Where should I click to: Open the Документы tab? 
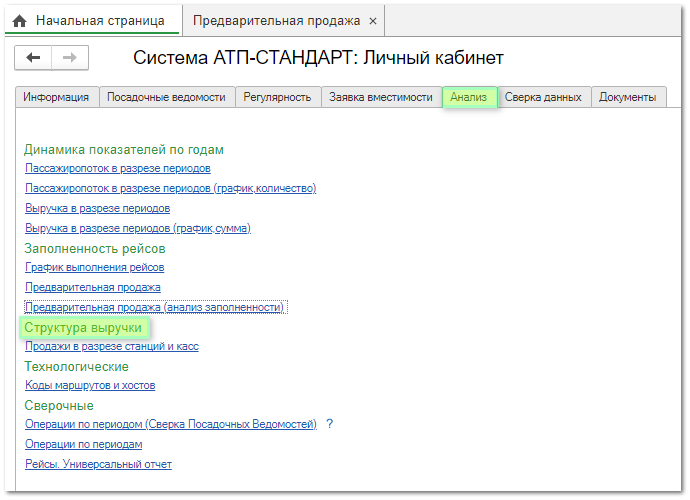pos(627,97)
